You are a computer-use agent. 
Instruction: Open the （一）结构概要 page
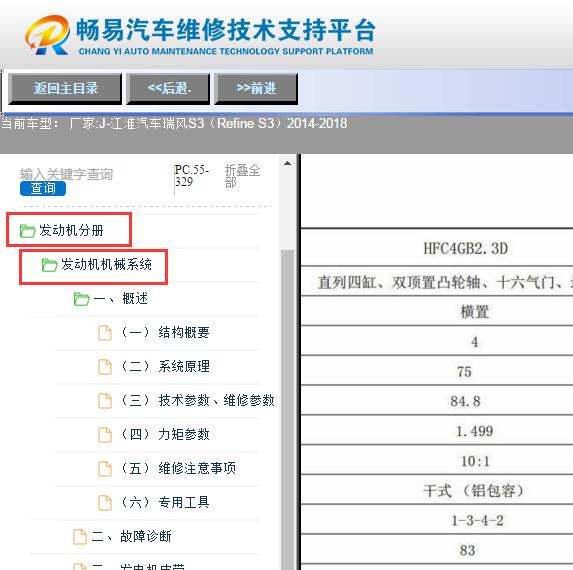[165, 332]
